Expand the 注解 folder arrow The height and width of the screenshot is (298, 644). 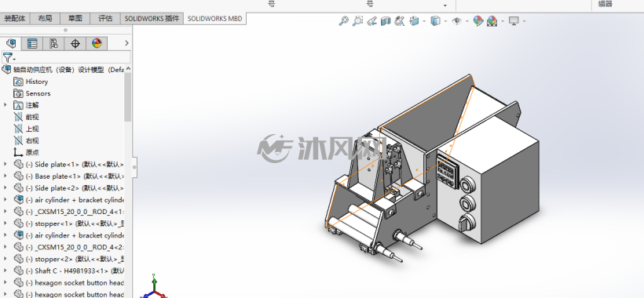click(5, 105)
